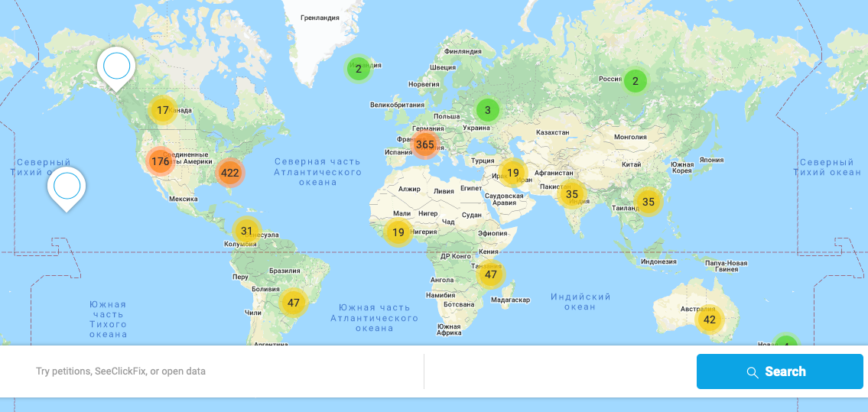The width and height of the screenshot is (868, 412).
Task: Open the 42 cluster in Australia
Action: 710,320
